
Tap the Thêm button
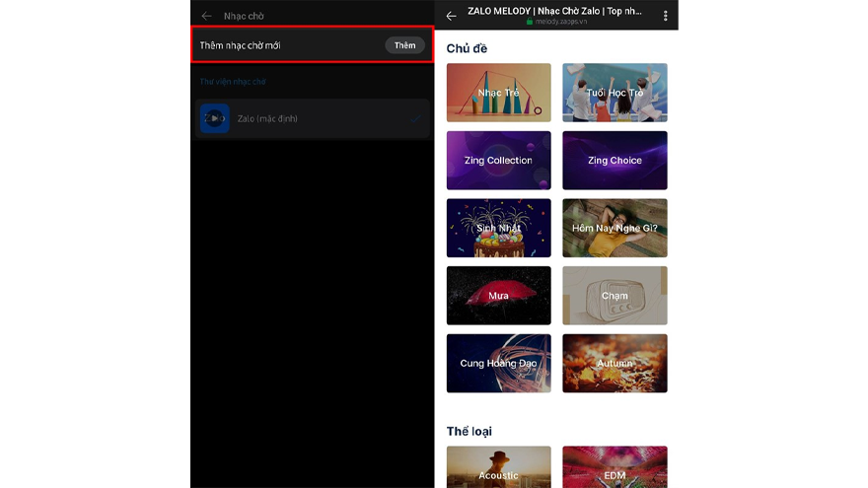(404, 45)
